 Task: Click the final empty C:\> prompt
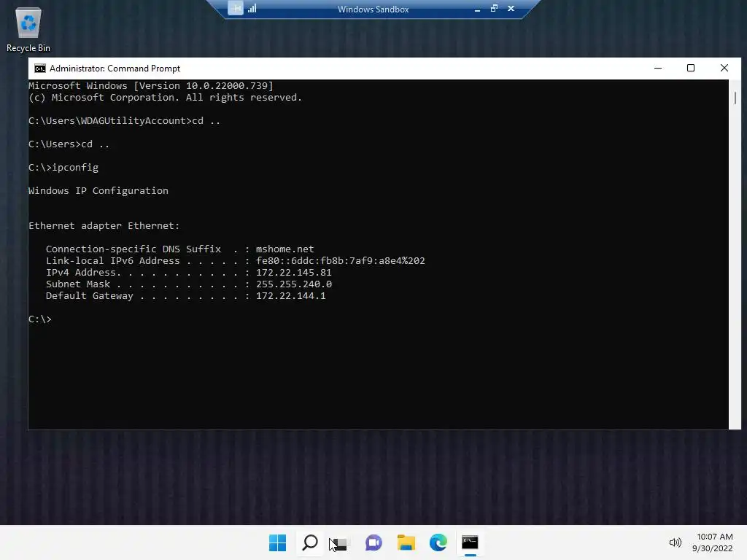[x=40, y=319]
